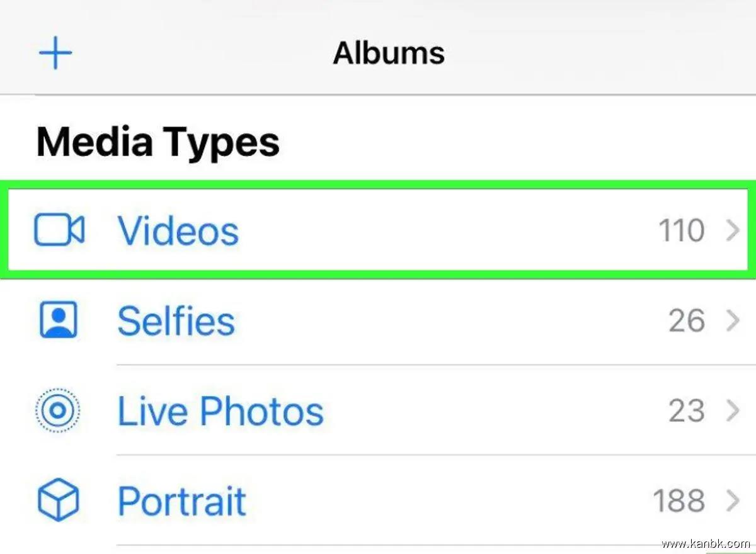This screenshot has height=554, width=756.
Task: Click the video camera icon
Action: (x=59, y=230)
